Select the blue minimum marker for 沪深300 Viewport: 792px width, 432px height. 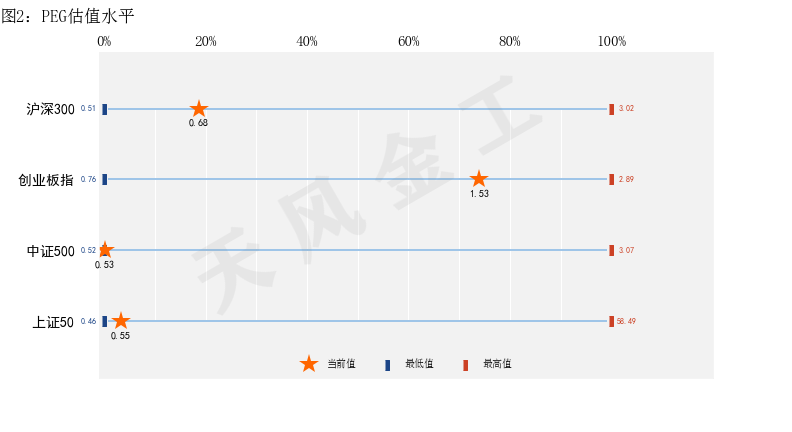click(x=104, y=109)
